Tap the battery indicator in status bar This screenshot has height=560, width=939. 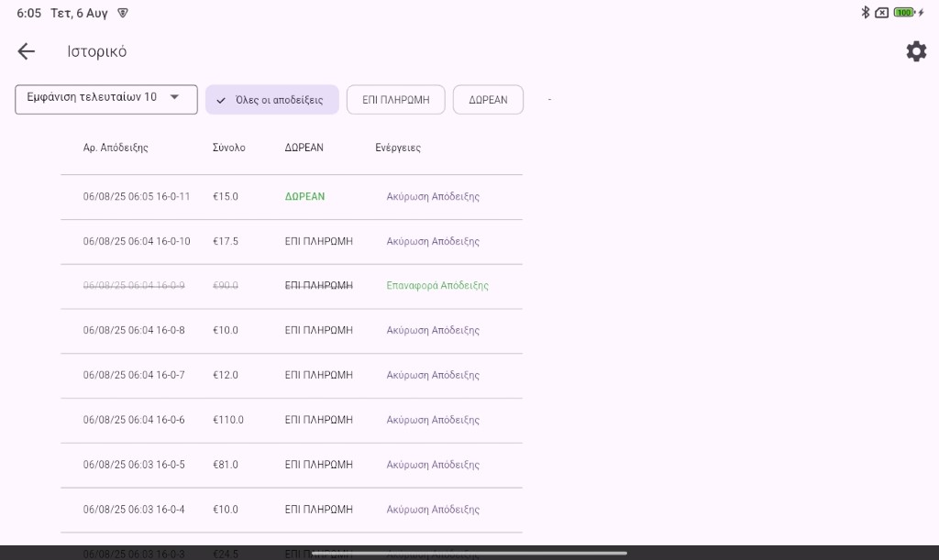point(905,13)
